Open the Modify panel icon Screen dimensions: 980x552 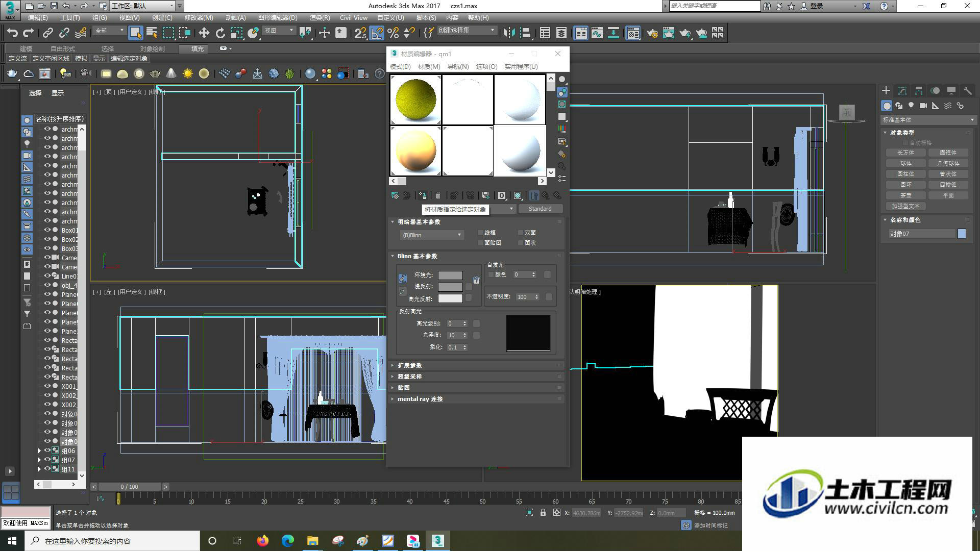point(902,91)
